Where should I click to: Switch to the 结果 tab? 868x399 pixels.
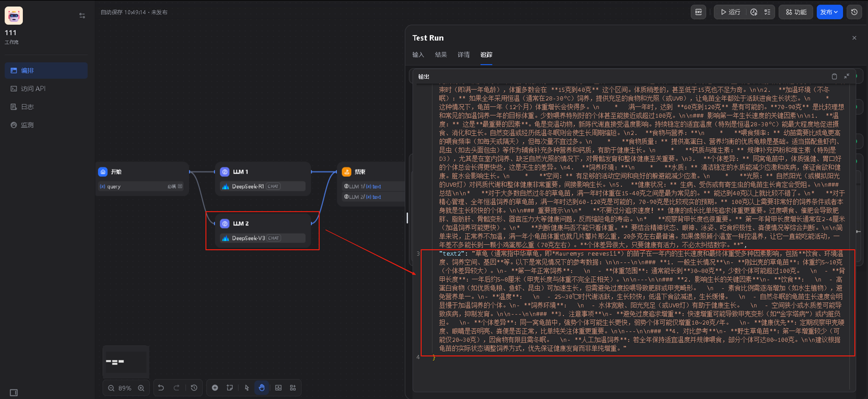click(x=441, y=54)
